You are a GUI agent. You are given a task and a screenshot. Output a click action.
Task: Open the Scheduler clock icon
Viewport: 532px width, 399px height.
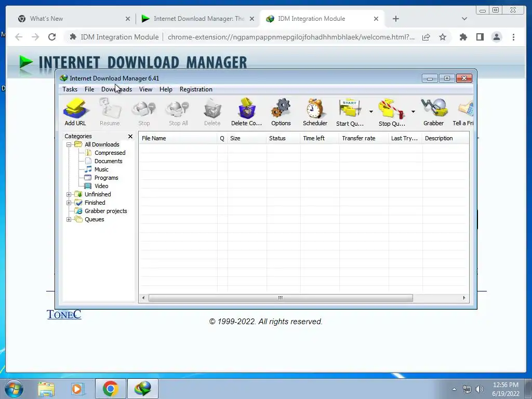315,112
